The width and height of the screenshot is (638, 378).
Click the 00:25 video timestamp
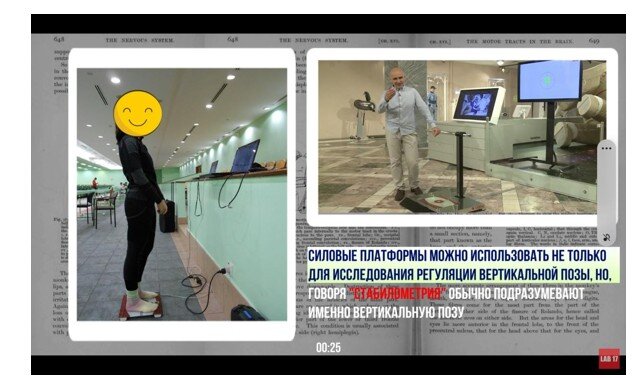[328, 347]
